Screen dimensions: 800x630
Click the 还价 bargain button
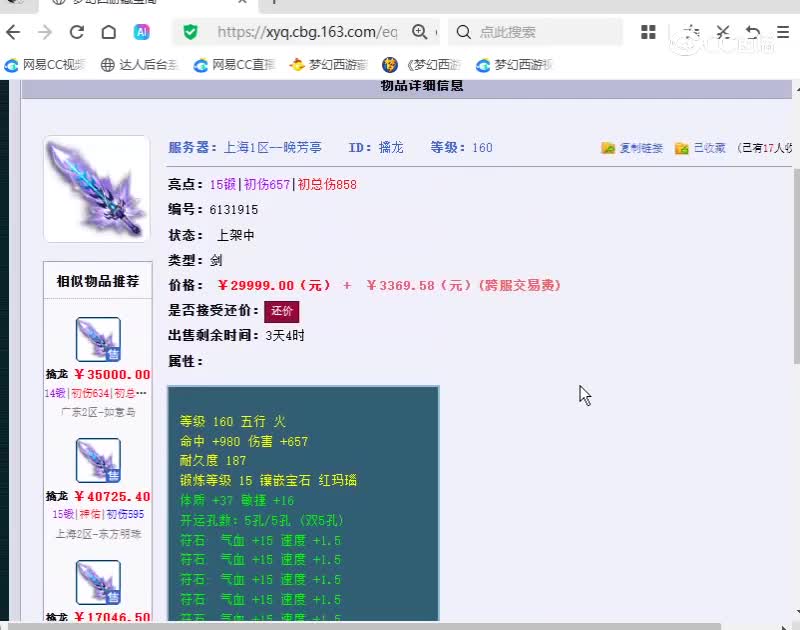point(282,311)
